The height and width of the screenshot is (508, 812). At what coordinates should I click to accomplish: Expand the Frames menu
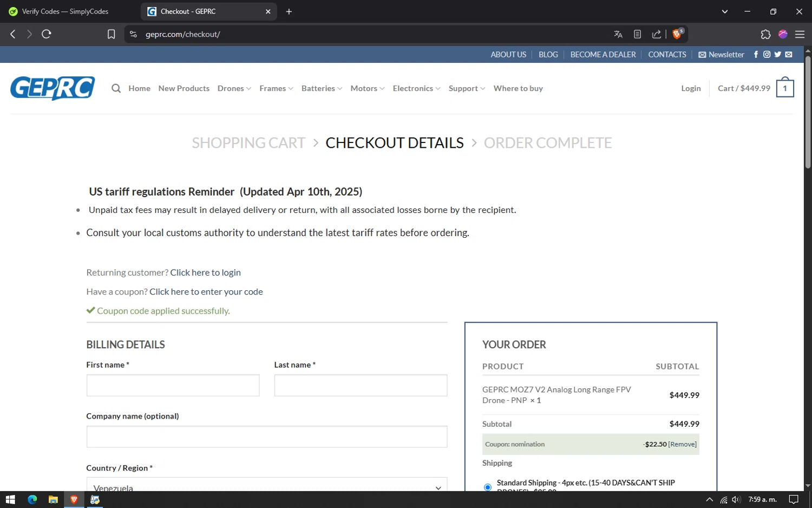click(x=276, y=88)
